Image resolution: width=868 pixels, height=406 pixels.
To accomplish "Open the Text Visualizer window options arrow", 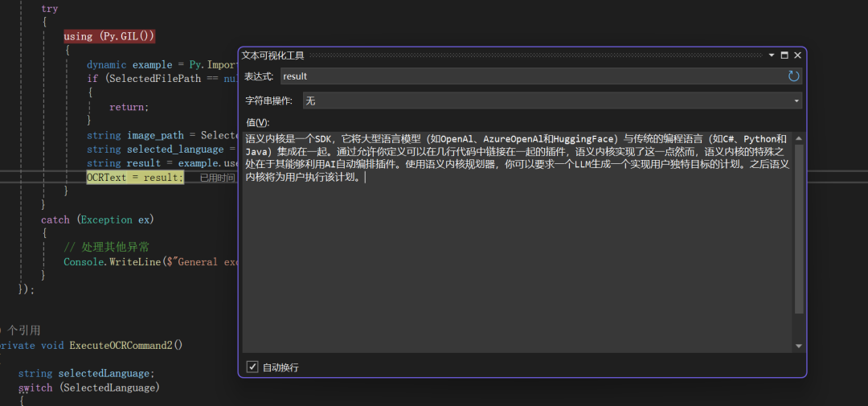I will (x=772, y=55).
